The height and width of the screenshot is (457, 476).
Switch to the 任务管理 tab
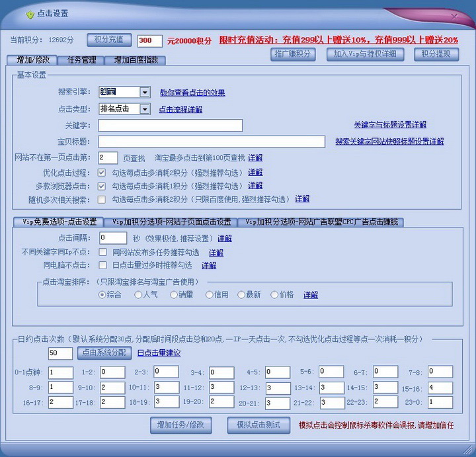[x=81, y=60]
